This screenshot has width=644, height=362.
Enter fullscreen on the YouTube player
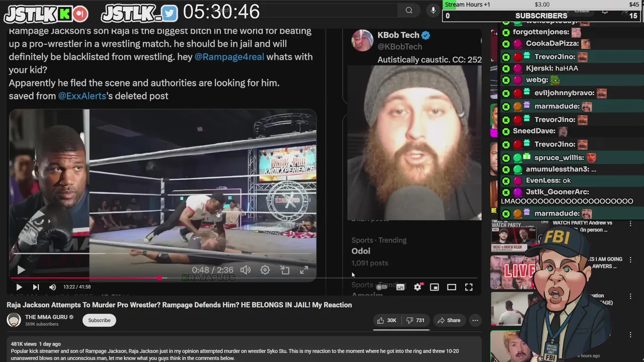pos(468,287)
